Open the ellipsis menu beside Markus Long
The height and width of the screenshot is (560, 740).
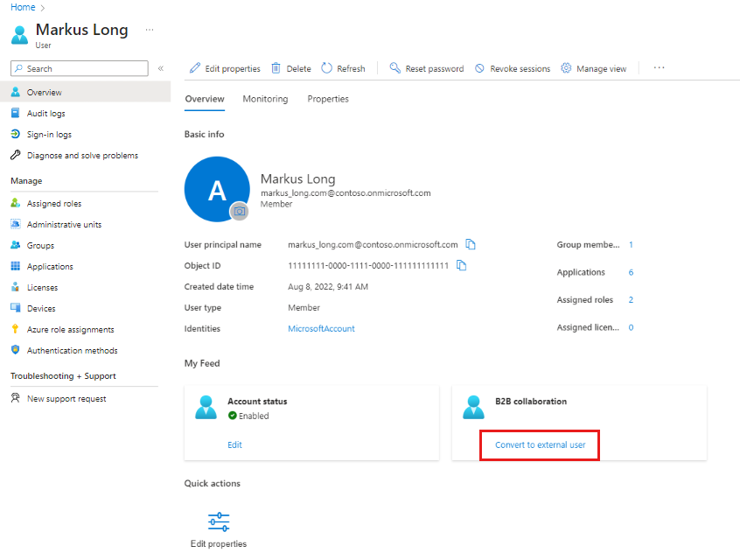point(149,29)
